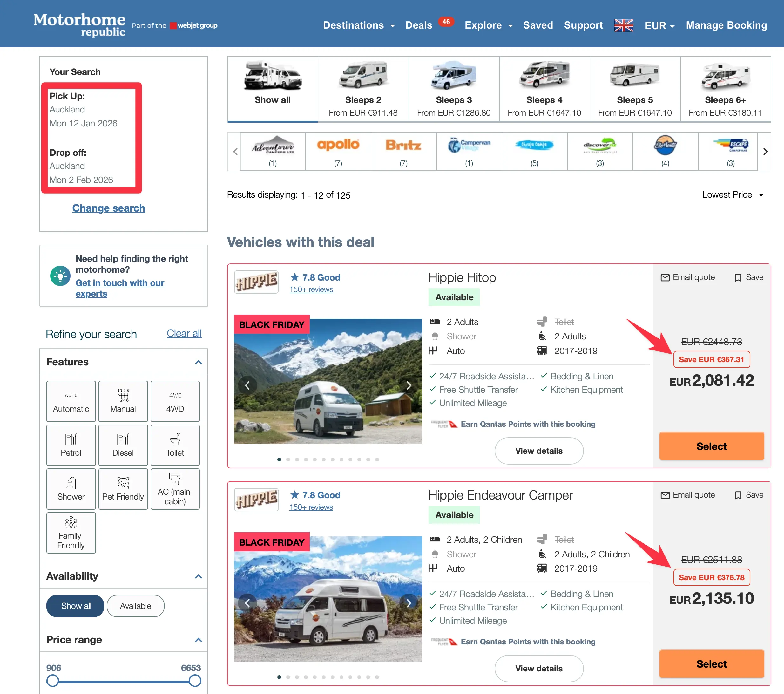Open the Destinations menu
This screenshot has width=784, height=694.
tap(358, 25)
